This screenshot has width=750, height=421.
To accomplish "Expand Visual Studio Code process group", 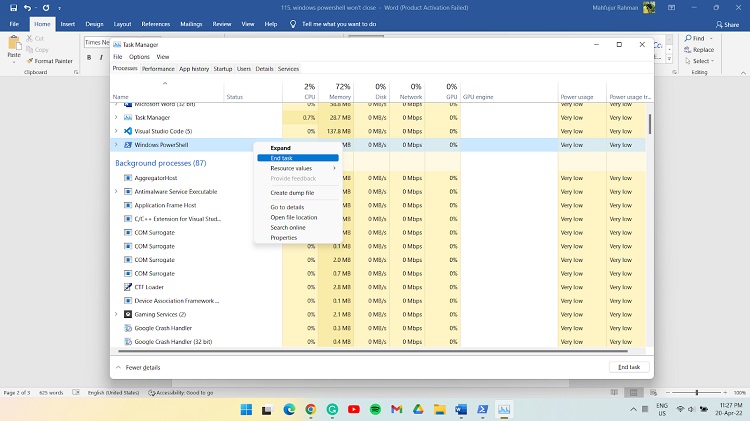I will [x=116, y=131].
